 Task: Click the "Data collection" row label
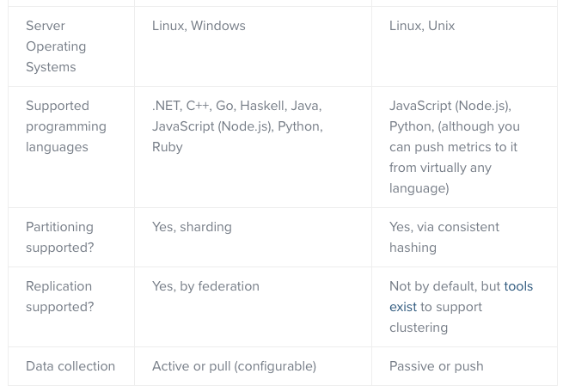[70, 366]
